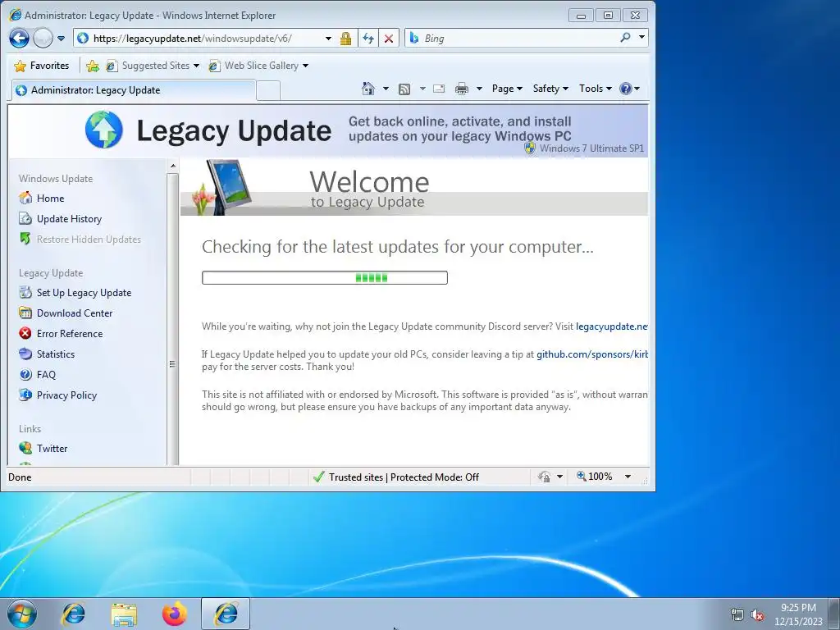Click the Download Center icon
Viewport: 840px width, 630px height.
point(25,313)
